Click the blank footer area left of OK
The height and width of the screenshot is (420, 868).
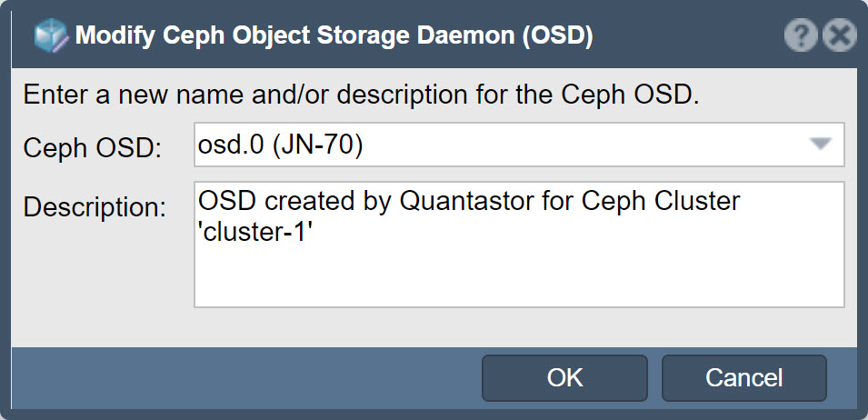click(246, 378)
